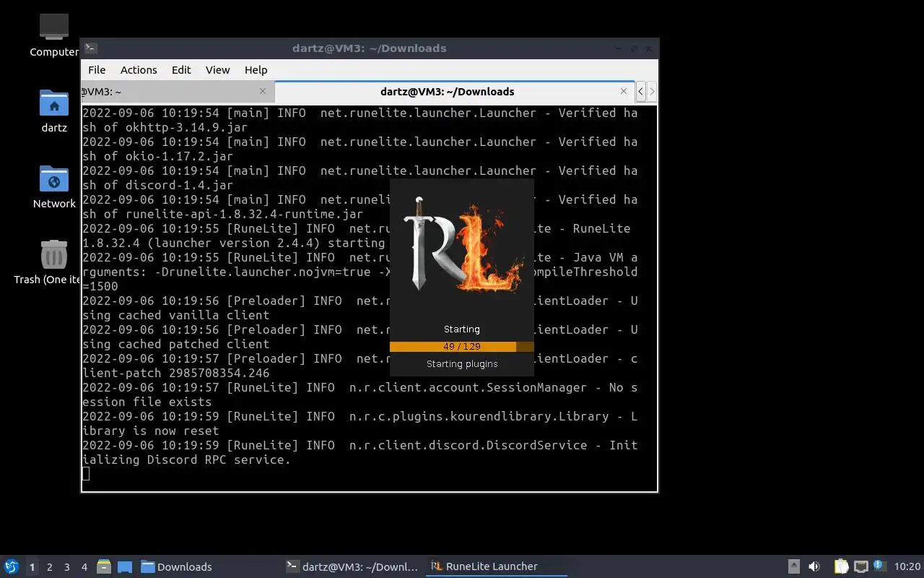924x578 pixels.
Task: Click the RuneLite logo on the splash screen
Action: (x=462, y=243)
